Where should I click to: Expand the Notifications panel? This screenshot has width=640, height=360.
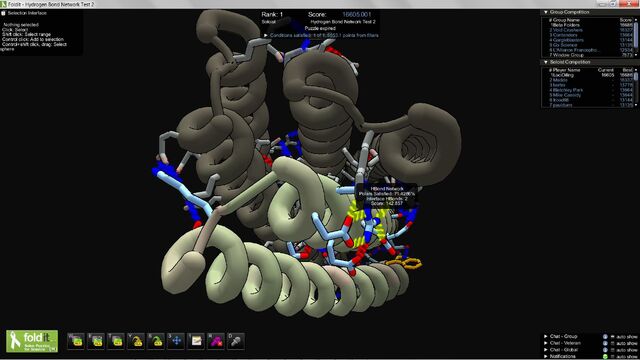click(546, 356)
